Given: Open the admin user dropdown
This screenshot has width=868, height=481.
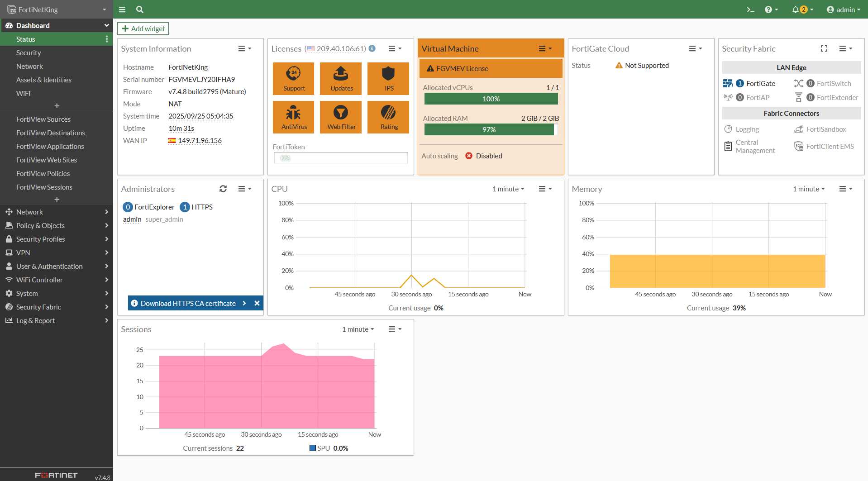Looking at the screenshot, I should [844, 10].
